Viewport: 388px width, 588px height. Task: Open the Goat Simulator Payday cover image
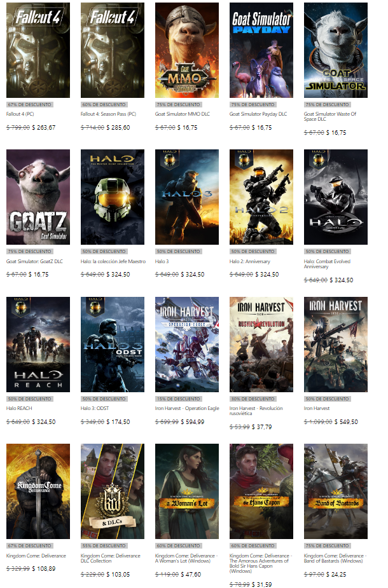261,50
